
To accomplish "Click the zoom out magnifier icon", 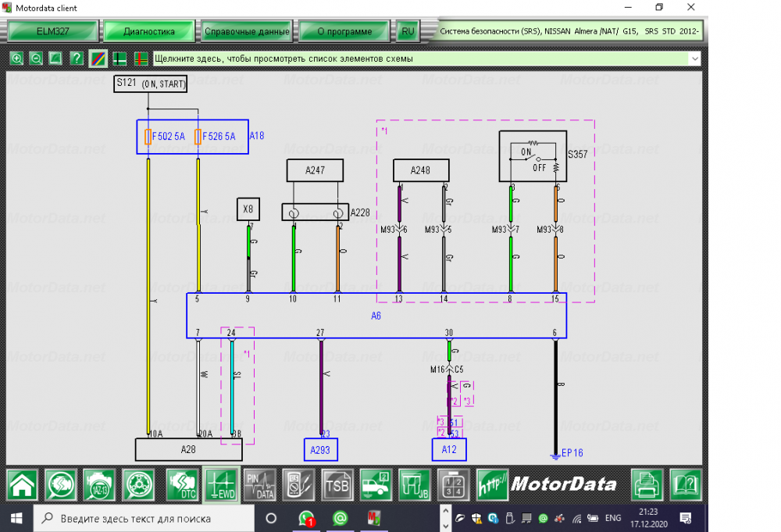I will [36, 59].
